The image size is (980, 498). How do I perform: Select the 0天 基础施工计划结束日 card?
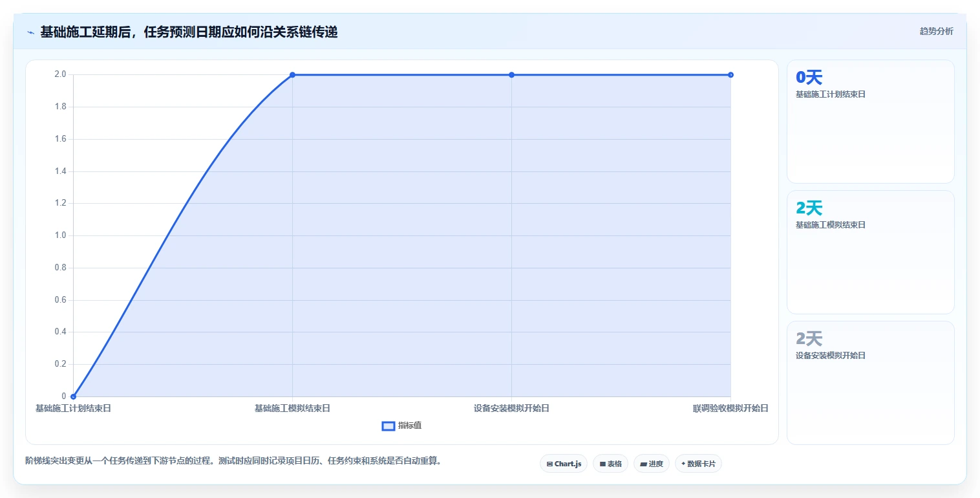[x=870, y=122]
